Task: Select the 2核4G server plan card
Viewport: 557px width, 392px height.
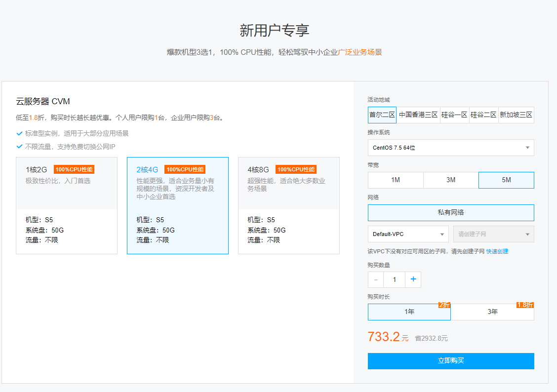Action: 178,205
